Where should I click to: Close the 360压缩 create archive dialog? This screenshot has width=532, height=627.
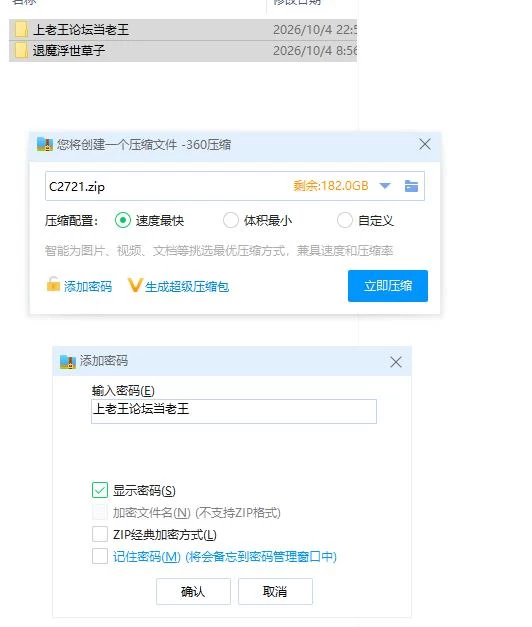pos(425,144)
